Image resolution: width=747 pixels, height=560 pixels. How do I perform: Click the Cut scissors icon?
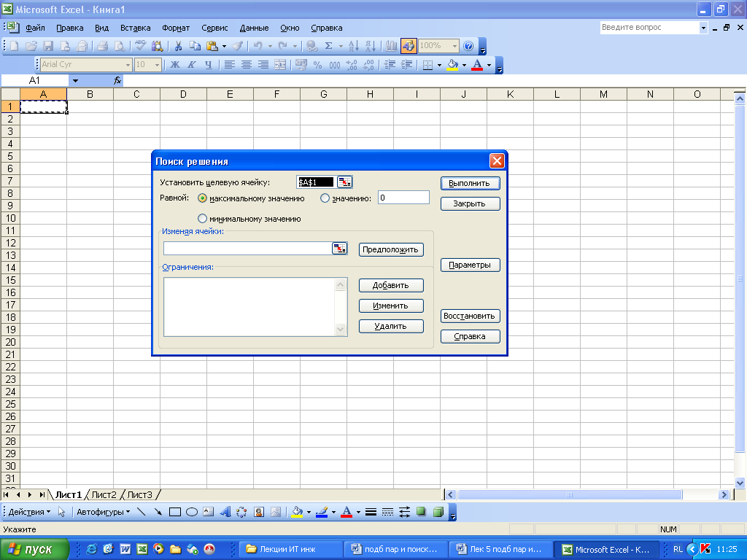click(178, 46)
